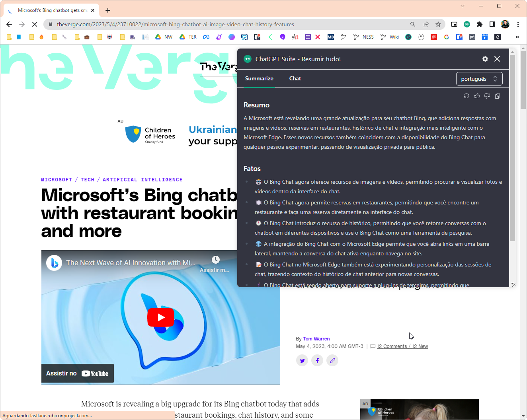The image size is (527, 420).
Task: Open the NW Google Drive bookmark
Action: [164, 37]
